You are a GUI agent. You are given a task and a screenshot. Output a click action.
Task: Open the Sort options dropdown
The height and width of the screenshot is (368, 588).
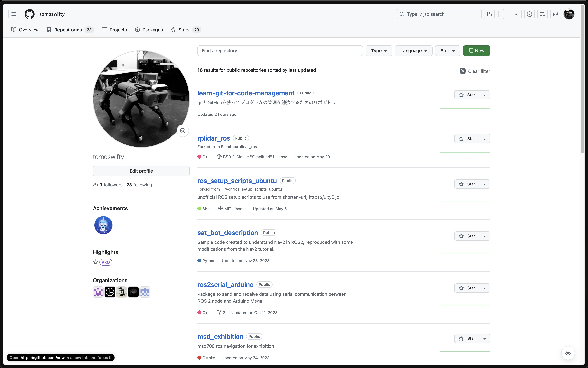447,51
